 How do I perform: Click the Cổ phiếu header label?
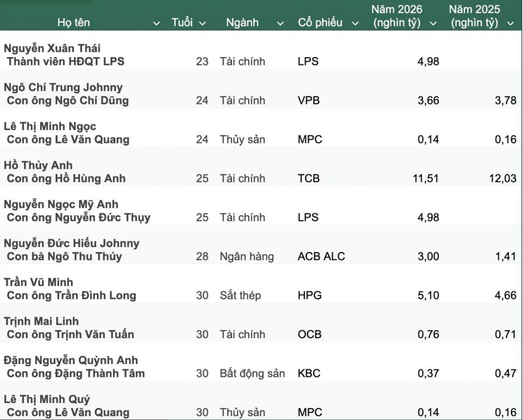pos(320,23)
